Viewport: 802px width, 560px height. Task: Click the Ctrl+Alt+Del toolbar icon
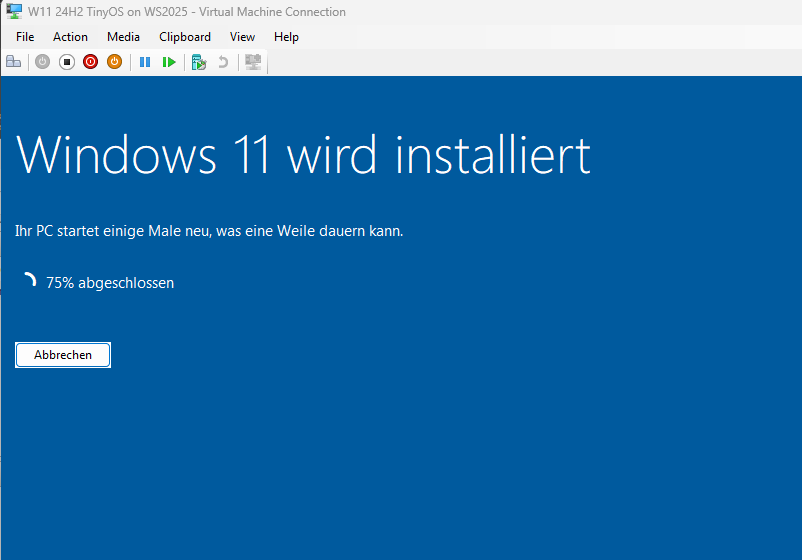pos(14,62)
